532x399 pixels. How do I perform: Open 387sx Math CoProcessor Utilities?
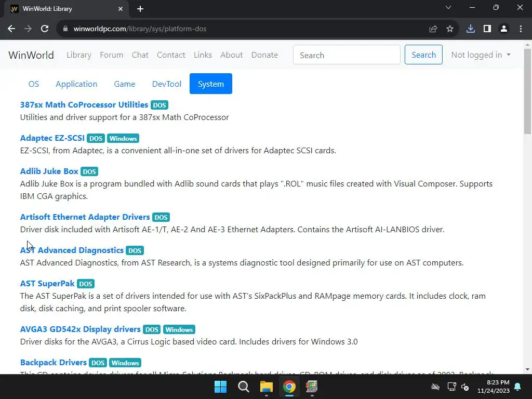pos(84,105)
